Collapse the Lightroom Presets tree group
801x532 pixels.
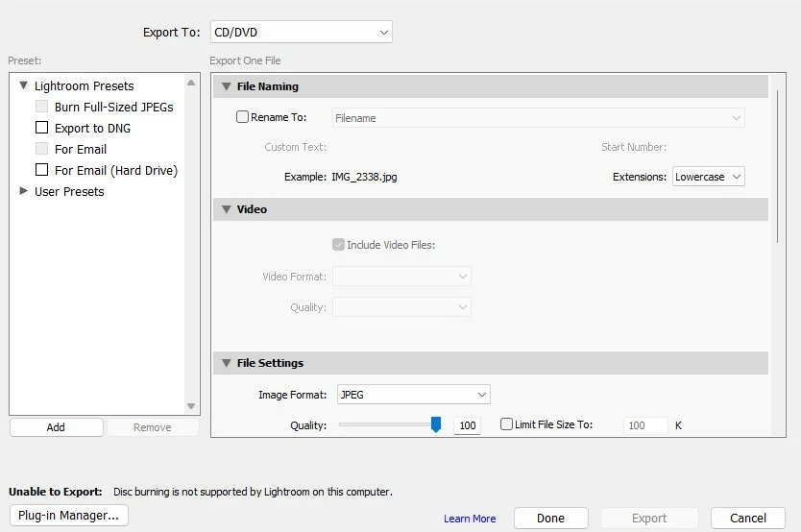point(23,85)
